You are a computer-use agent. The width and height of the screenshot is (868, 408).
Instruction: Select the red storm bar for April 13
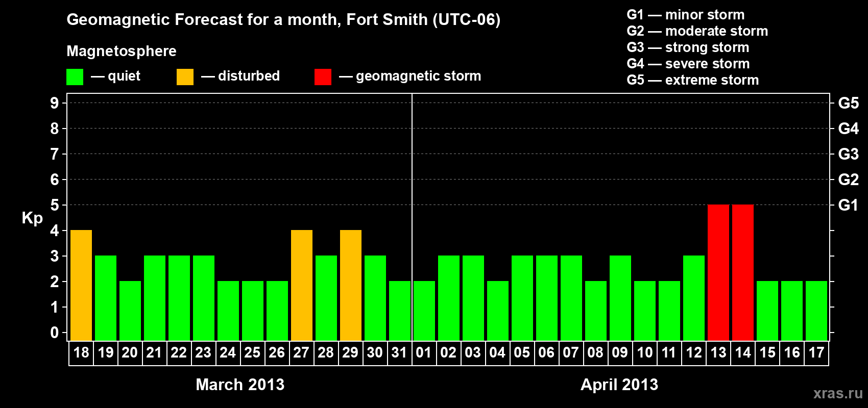(x=718, y=273)
